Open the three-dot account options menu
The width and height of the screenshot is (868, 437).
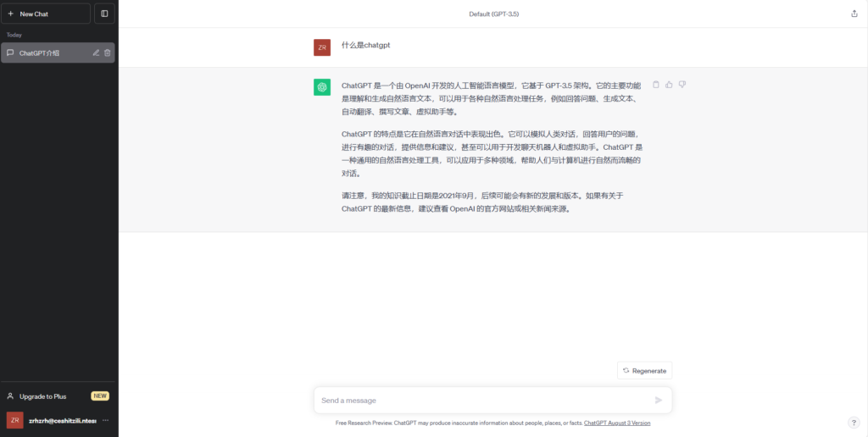pos(106,420)
